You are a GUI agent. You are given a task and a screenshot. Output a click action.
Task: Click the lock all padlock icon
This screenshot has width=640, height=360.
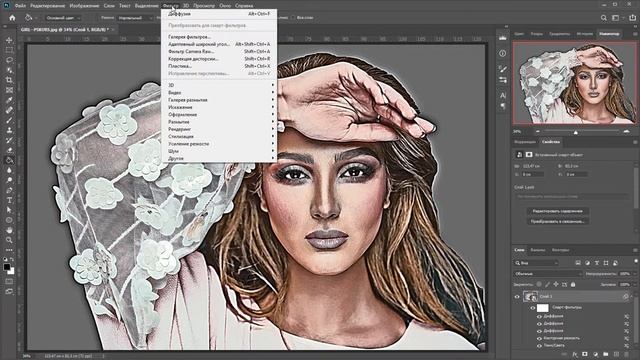[573, 284]
